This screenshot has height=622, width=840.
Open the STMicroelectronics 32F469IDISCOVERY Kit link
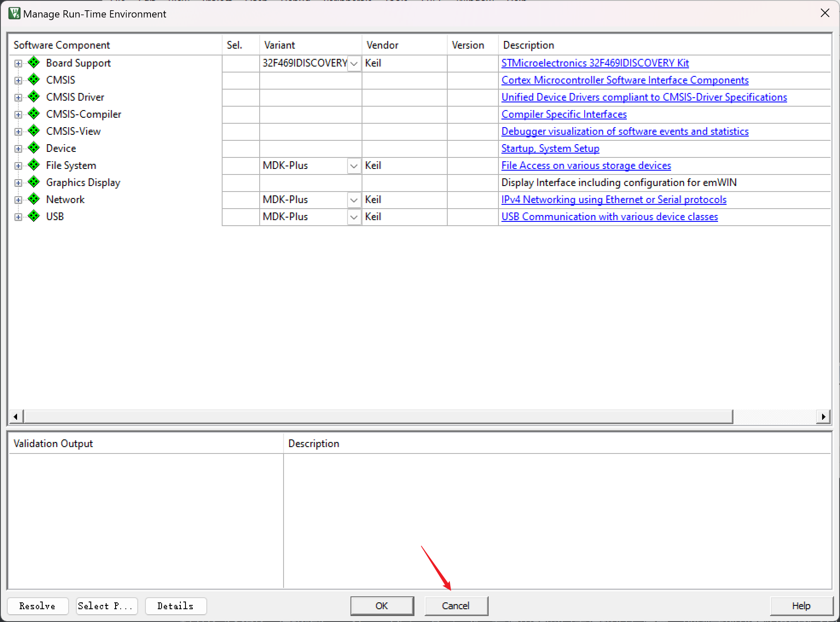pyautogui.click(x=595, y=63)
